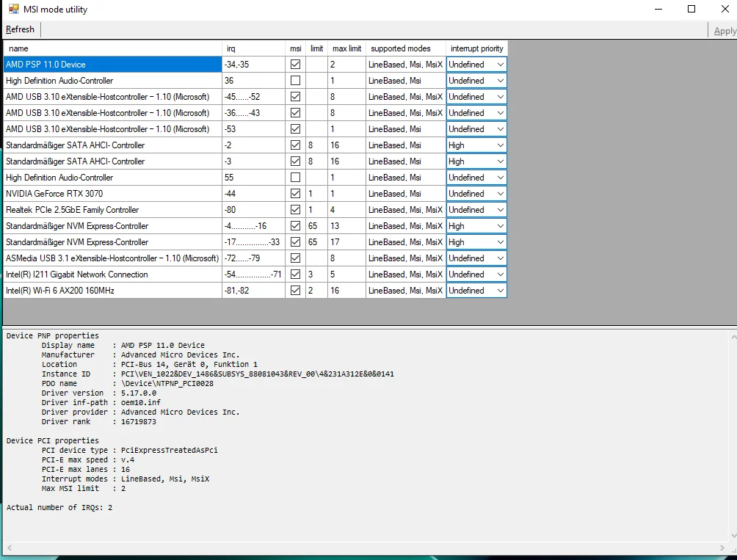Viewport: 737px width, 560px height.
Task: Toggle msi for ASMedia USB 3.1 eXtensible-Hostcontroller
Action: click(295, 258)
